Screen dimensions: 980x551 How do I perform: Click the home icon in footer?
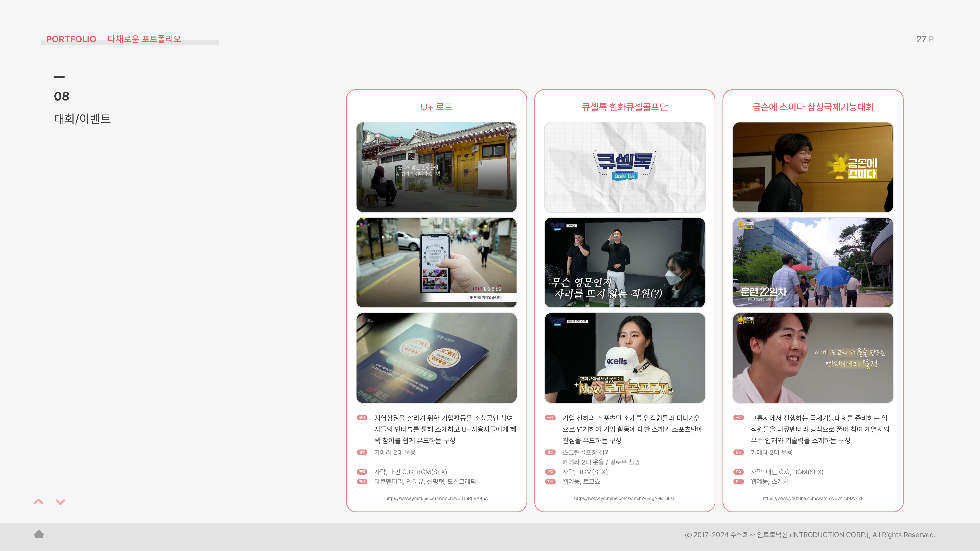point(39,534)
